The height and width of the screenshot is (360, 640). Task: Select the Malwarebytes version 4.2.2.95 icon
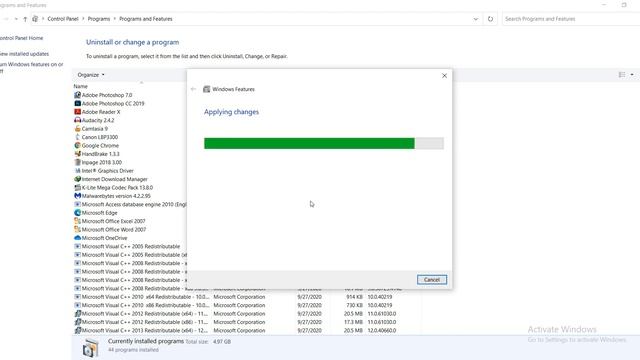[78, 196]
